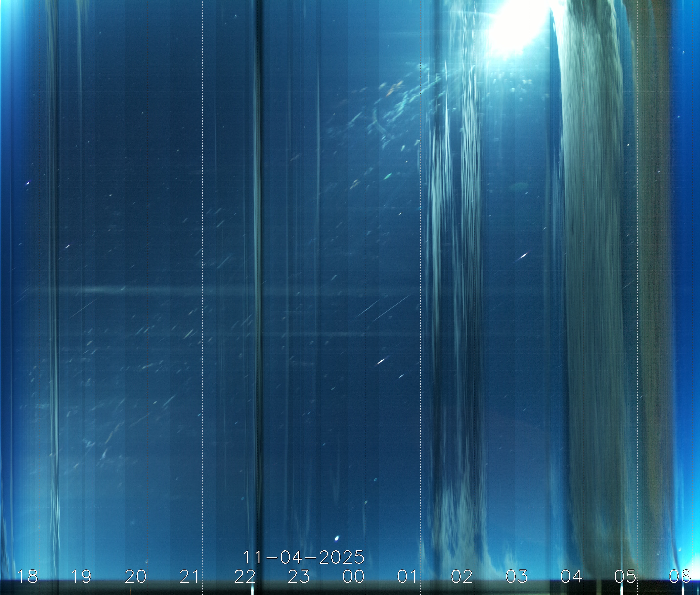
Task: Select the 00 midnight hour label
Action: (353, 576)
